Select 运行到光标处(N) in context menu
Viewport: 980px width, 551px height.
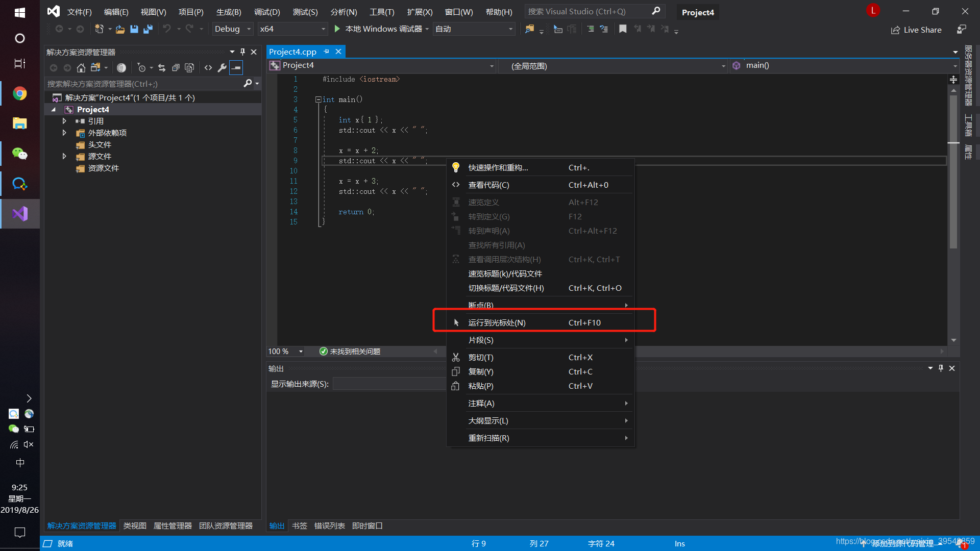click(x=541, y=322)
